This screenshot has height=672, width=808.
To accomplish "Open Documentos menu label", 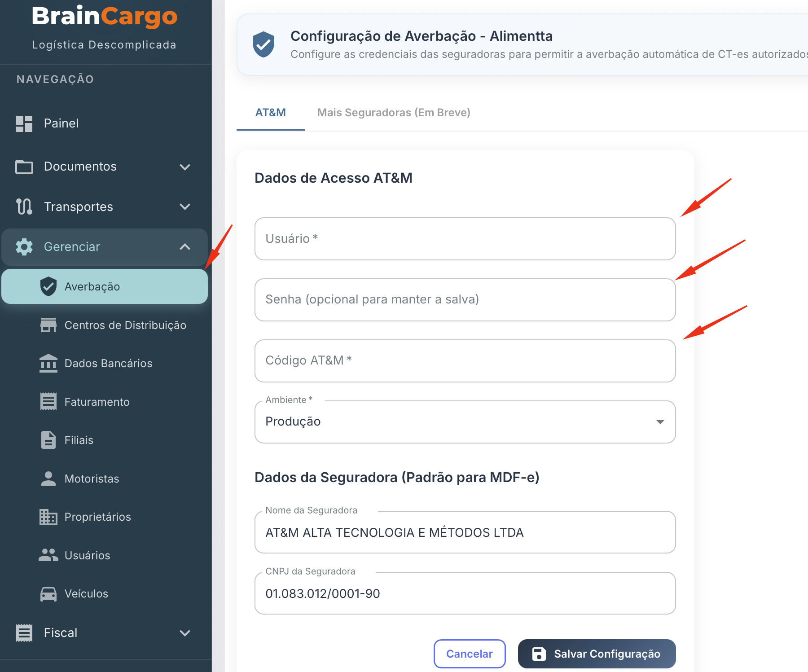I will (80, 167).
